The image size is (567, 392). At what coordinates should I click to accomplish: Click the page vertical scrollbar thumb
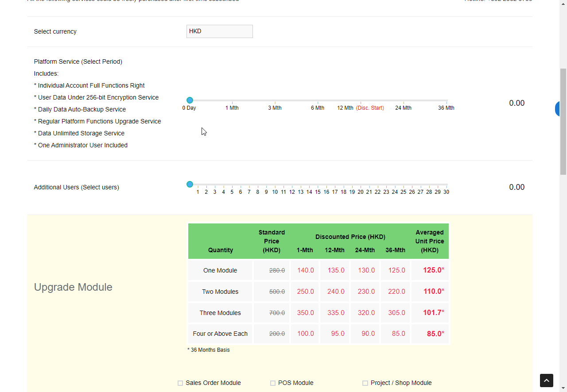tap(563, 122)
